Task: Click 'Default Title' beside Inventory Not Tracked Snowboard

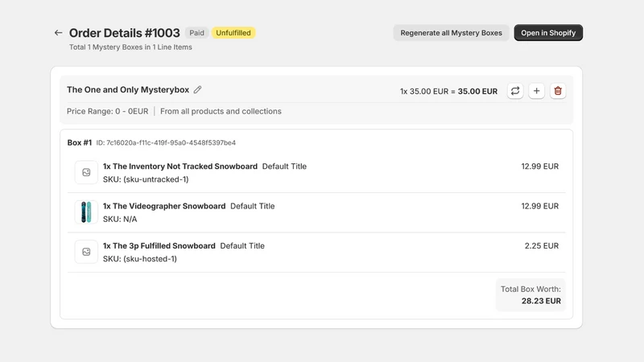Action: (284, 167)
